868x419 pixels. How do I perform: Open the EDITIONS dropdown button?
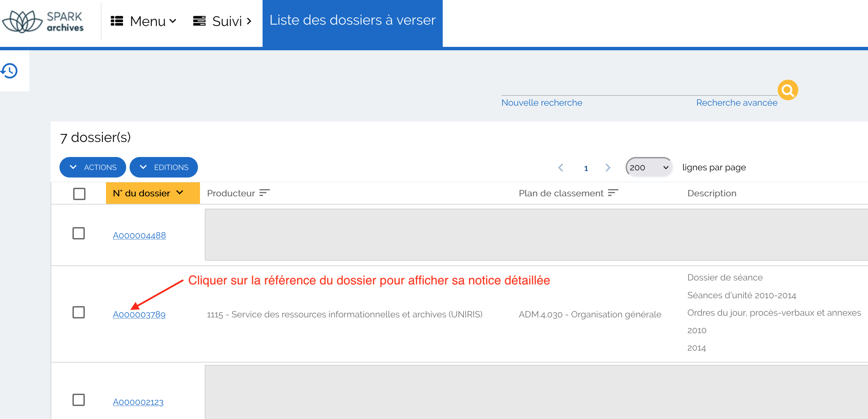coord(164,167)
